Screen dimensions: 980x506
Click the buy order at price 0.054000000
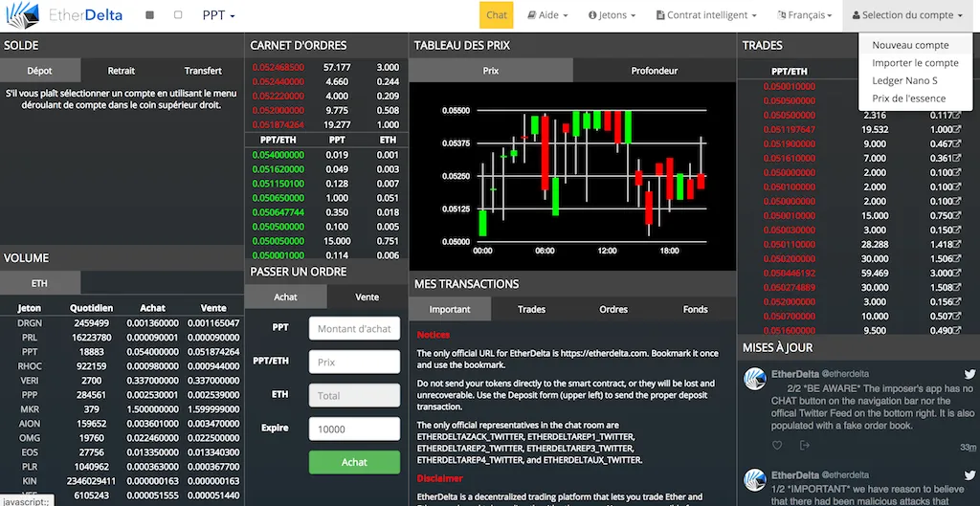(326, 155)
